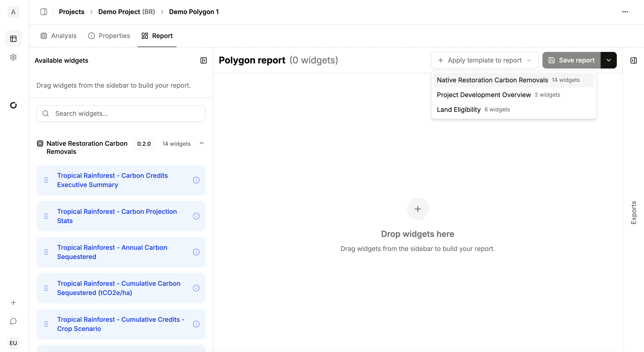Toggle the Exports side panel icon
Screen dimensions: 644x352
pyautogui.click(x=633, y=60)
